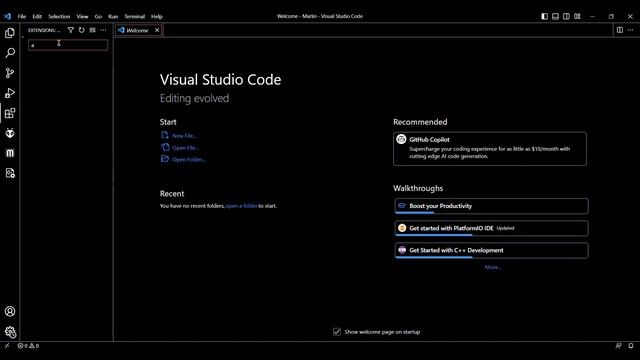
Task: Refresh the extensions list
Action: tap(82, 30)
